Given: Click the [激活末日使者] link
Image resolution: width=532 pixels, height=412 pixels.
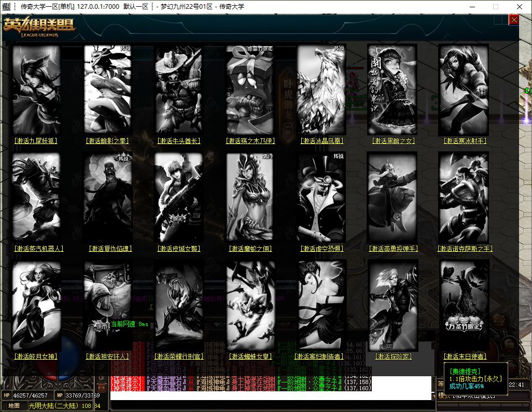Looking at the screenshot, I should [465, 357].
